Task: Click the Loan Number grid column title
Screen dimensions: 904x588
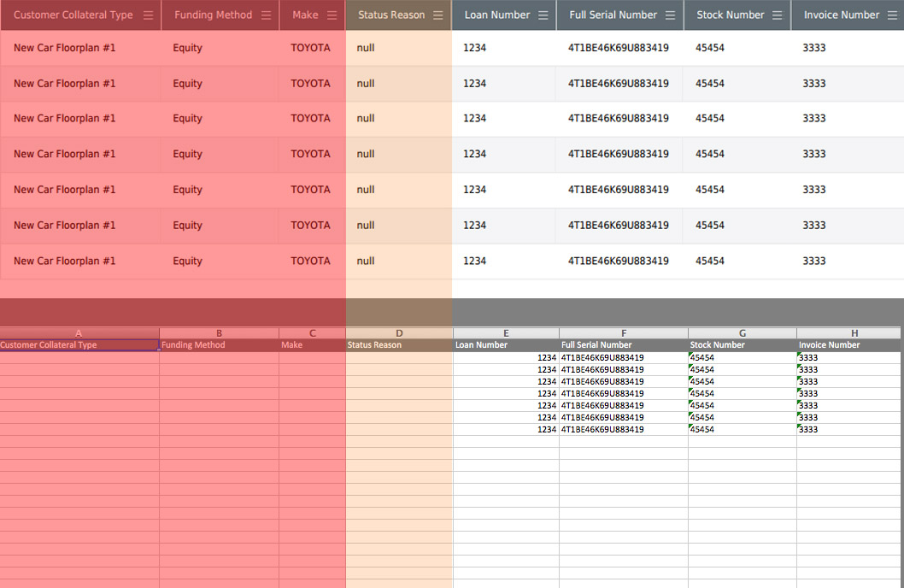Action: 496,15
